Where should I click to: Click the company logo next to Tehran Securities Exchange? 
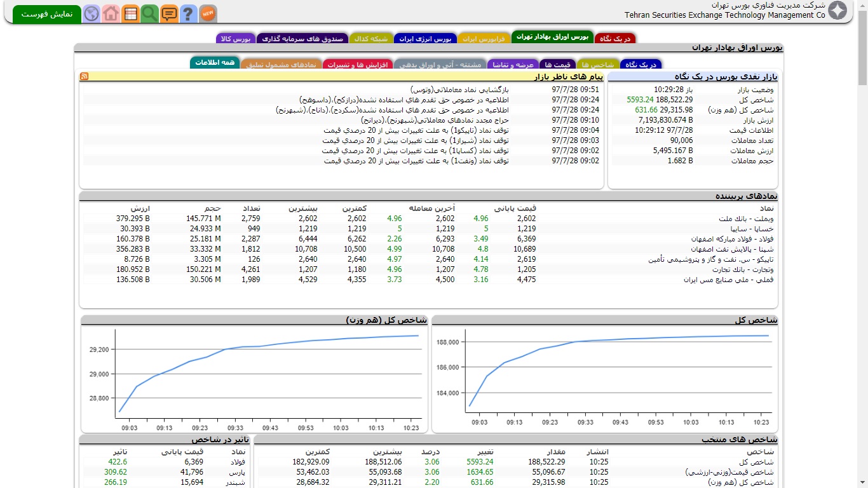click(x=837, y=11)
